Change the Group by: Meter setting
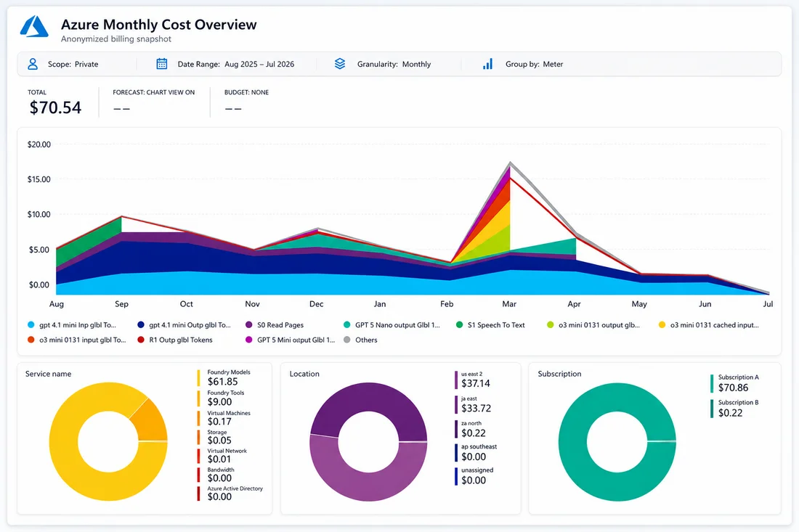This screenshot has height=532, width=799. coord(534,64)
